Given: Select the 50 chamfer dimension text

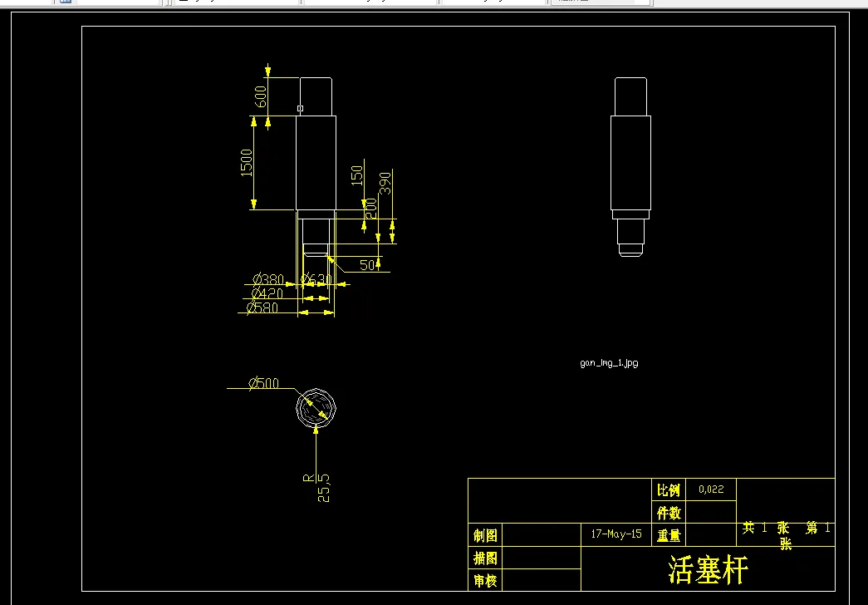Looking at the screenshot, I should click(368, 265).
